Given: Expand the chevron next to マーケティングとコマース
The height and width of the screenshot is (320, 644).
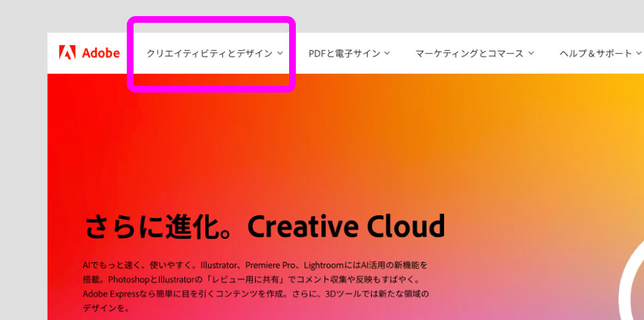Looking at the screenshot, I should pos(531,53).
